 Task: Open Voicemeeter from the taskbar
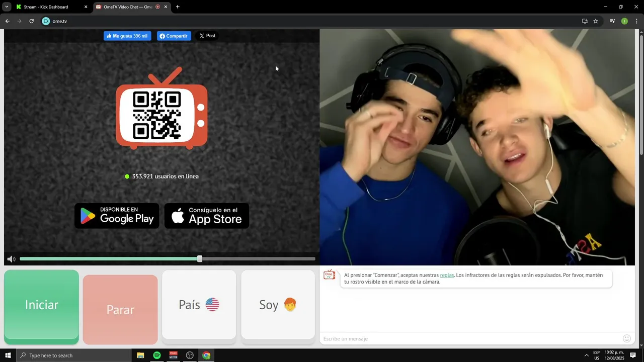(x=174, y=355)
